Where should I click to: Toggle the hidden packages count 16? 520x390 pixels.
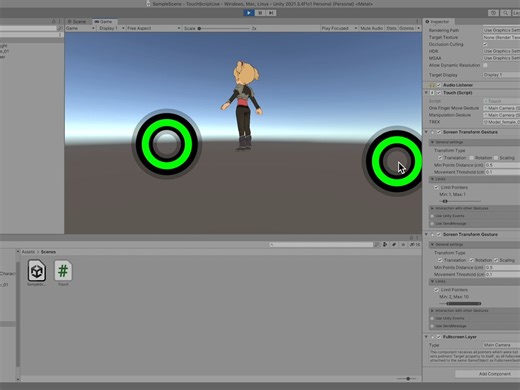click(415, 244)
